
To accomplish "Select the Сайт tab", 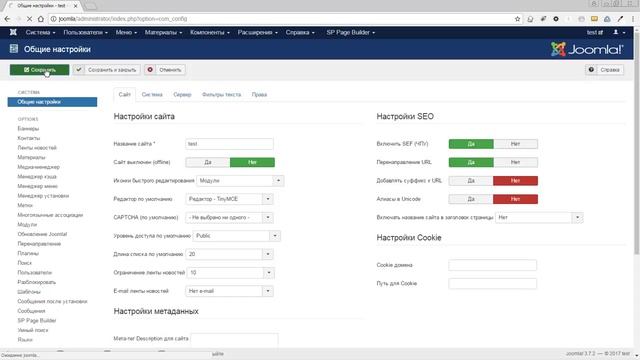I will (124, 94).
